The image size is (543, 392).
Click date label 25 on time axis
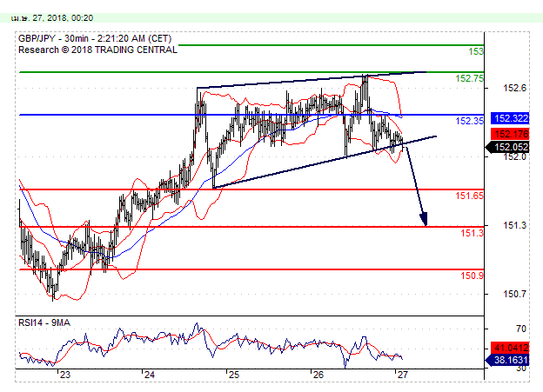[x=234, y=375]
